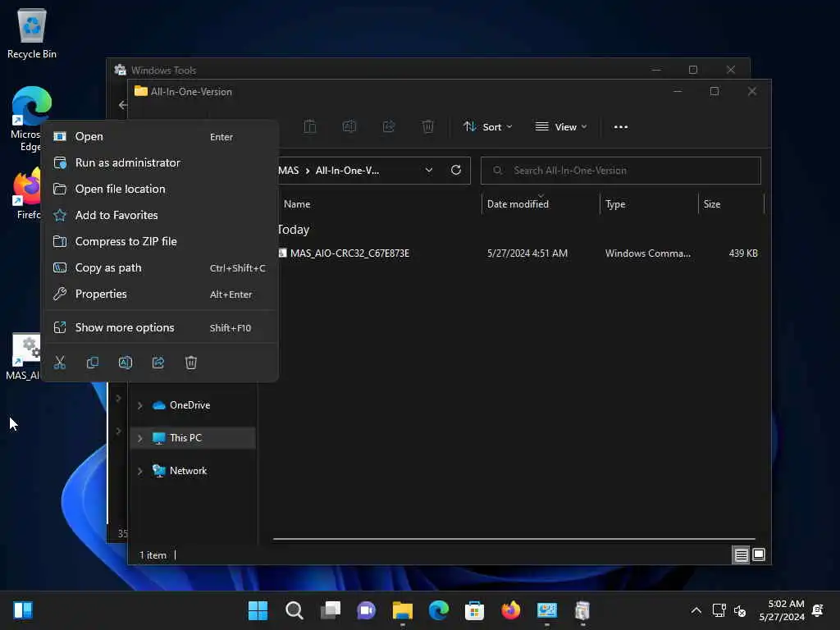
Task: Expand the Network tree node
Action: click(139, 472)
